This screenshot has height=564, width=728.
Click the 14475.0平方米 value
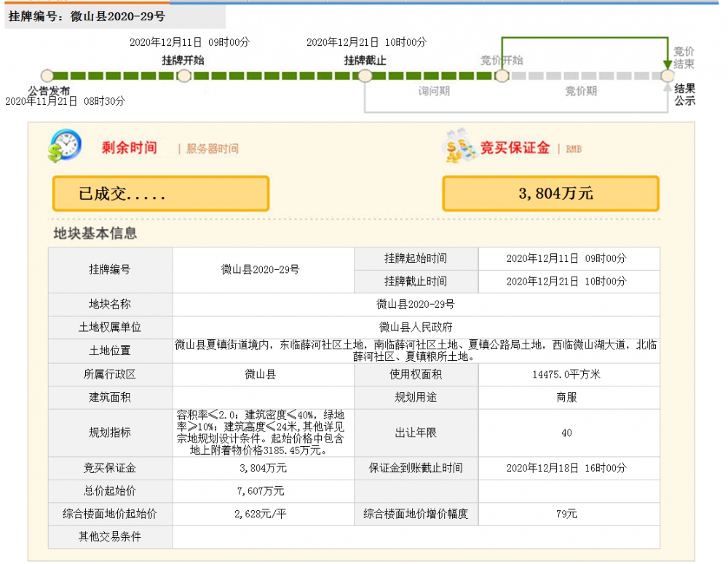click(566, 375)
